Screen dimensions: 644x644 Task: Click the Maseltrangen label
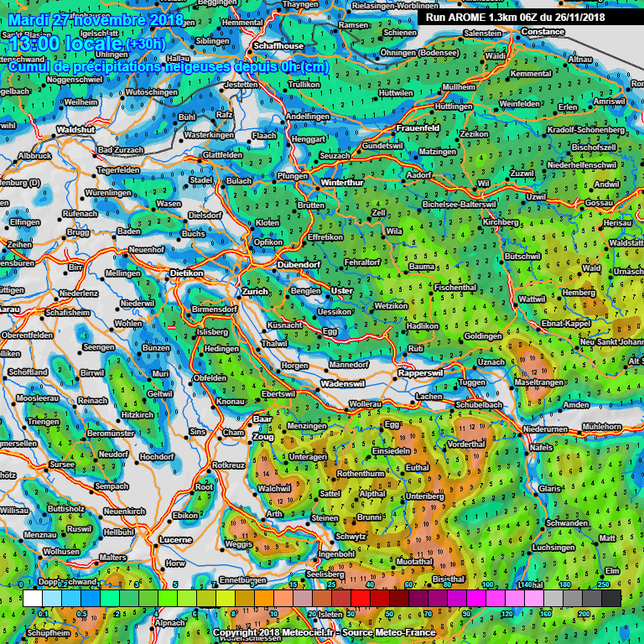(538, 382)
